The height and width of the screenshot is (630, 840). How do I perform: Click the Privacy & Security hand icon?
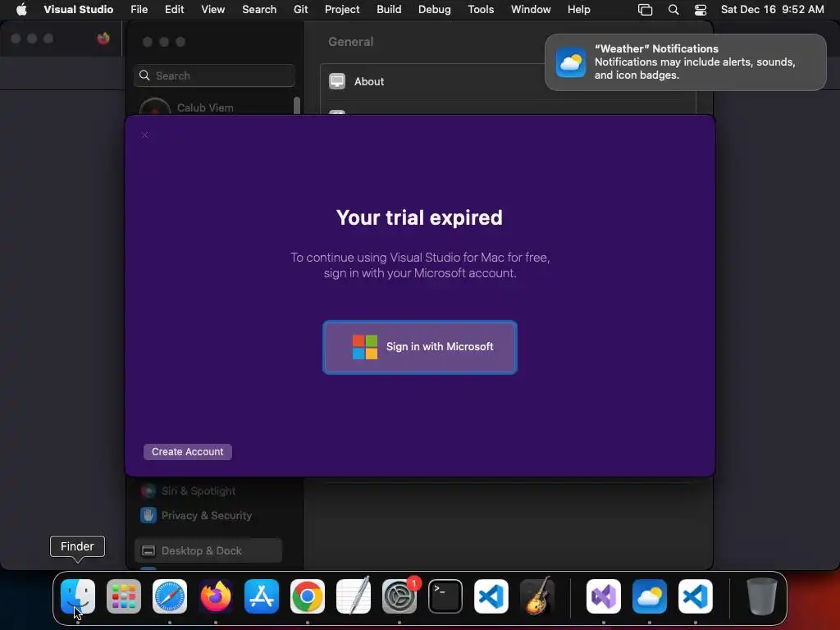click(x=148, y=515)
